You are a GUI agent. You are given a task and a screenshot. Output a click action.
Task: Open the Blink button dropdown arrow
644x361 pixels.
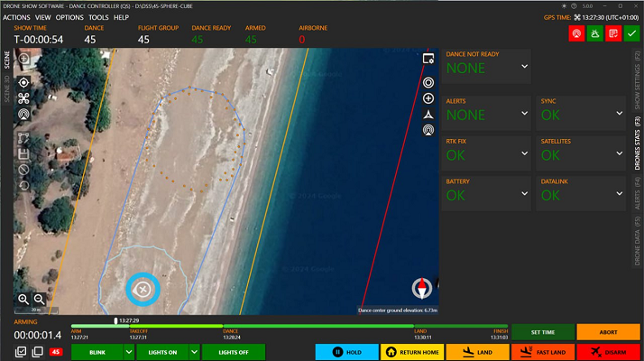click(x=128, y=352)
